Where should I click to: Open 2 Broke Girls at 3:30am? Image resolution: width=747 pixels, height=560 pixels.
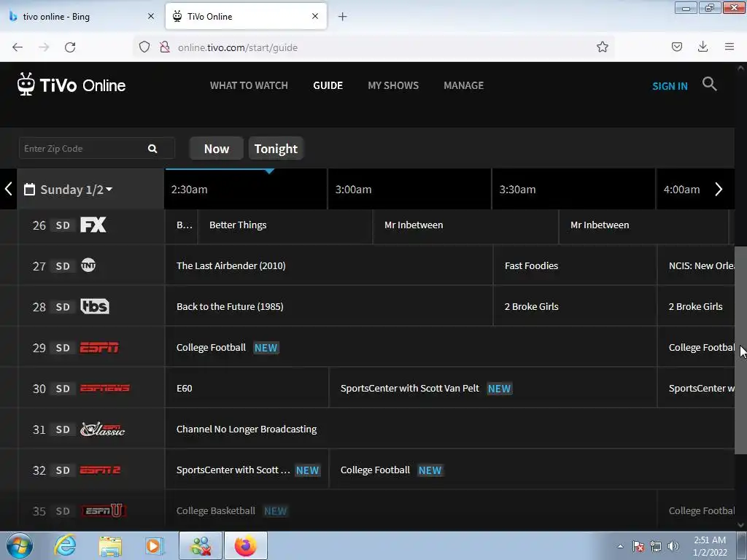575,306
